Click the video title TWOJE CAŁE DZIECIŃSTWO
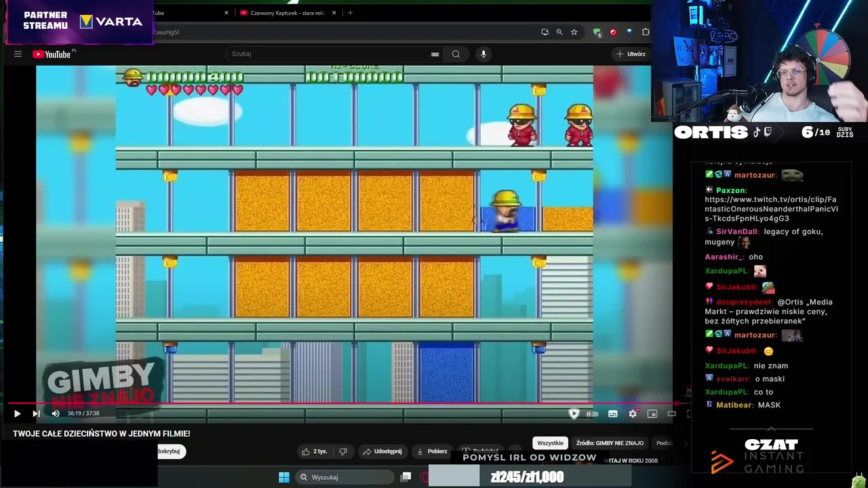The image size is (868, 488). tap(102, 434)
